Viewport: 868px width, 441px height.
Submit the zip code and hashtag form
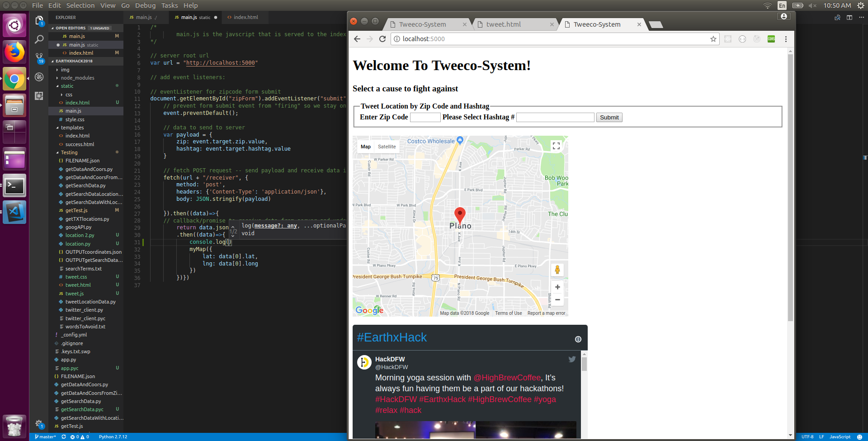tap(609, 118)
